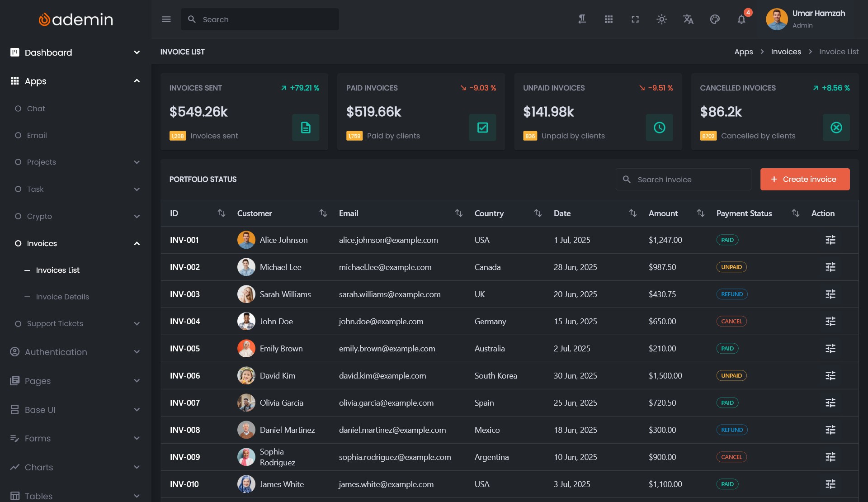Toggle fullscreen mode icon

click(x=635, y=19)
